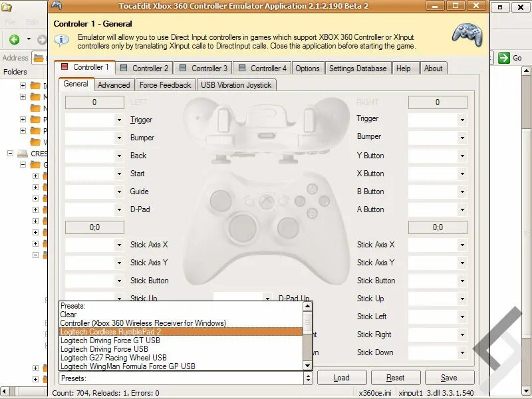Image resolution: width=532 pixels, height=399 pixels.
Task: Open the right Stick Button dropdown
Action: [x=462, y=281]
